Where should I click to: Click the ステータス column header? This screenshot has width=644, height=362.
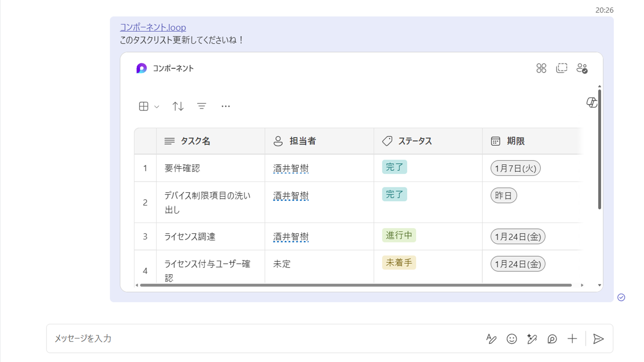click(x=416, y=141)
